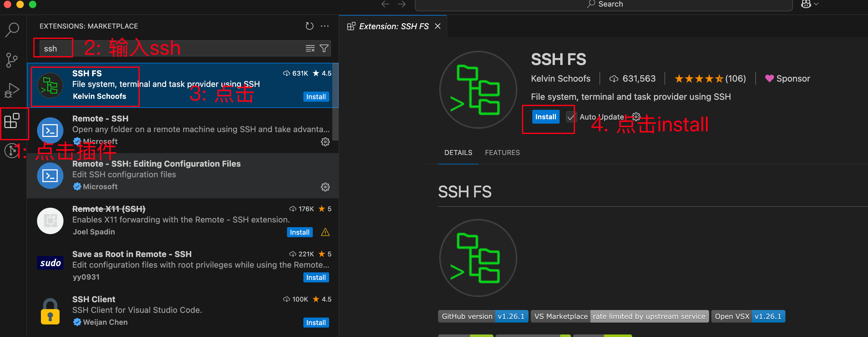
Task: Open the Run and Debug view
Action: tap(13, 90)
